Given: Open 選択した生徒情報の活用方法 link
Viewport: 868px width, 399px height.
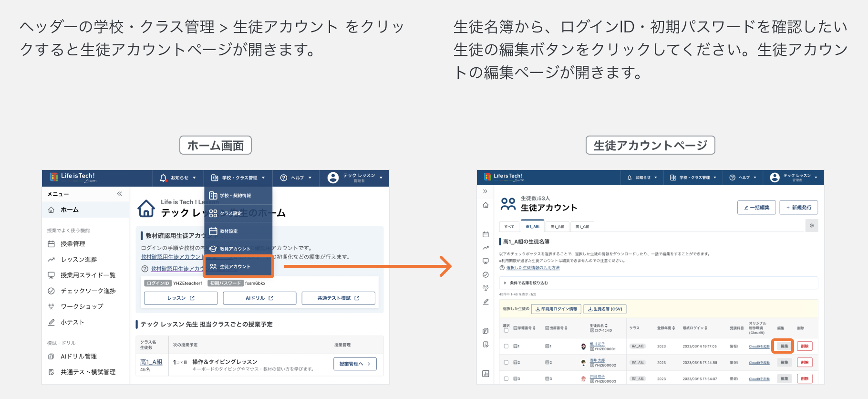Looking at the screenshot, I should point(533,268).
